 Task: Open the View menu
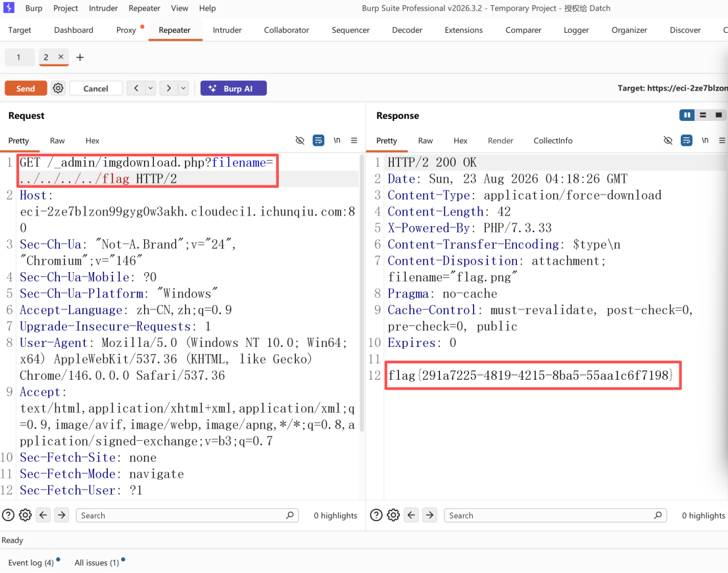pyautogui.click(x=180, y=8)
